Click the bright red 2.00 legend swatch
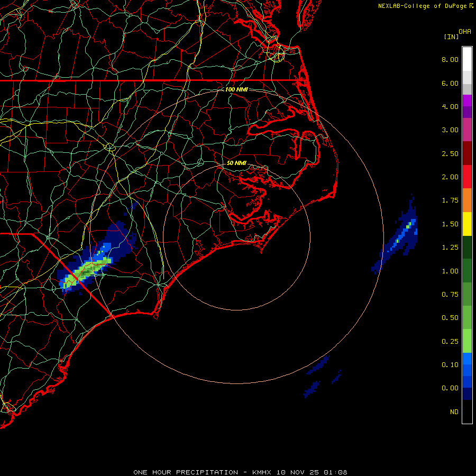The image size is (476, 476). pos(467,177)
